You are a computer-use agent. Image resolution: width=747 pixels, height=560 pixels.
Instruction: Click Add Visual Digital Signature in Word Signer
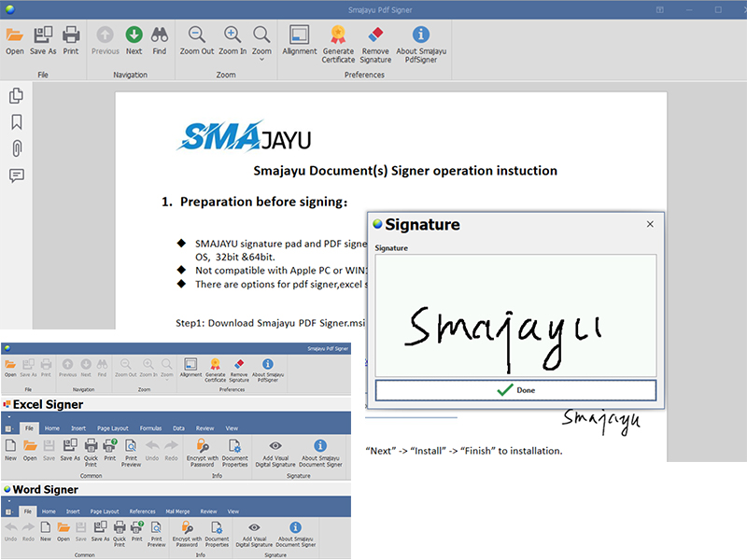coord(254,534)
